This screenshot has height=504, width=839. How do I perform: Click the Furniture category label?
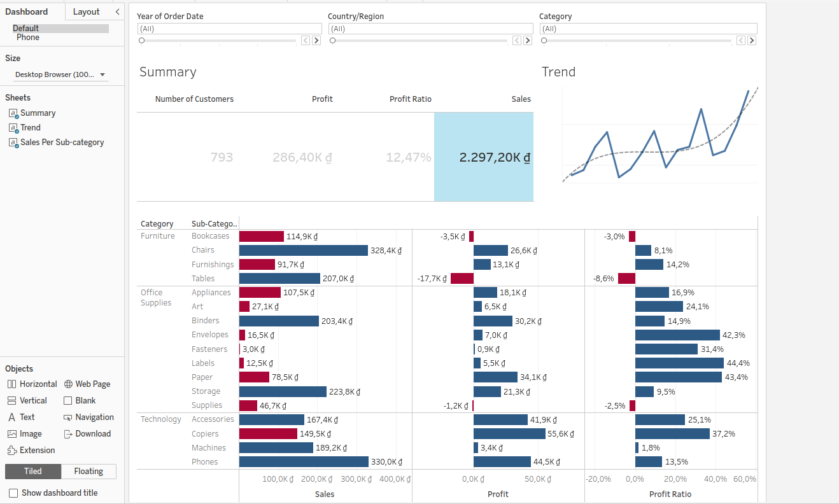point(158,236)
